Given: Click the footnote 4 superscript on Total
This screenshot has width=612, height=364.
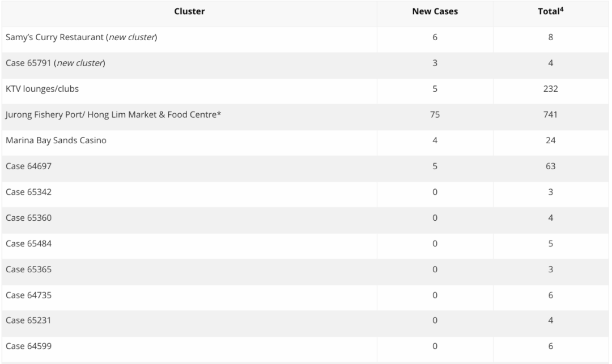Looking at the screenshot, I should (x=562, y=10).
